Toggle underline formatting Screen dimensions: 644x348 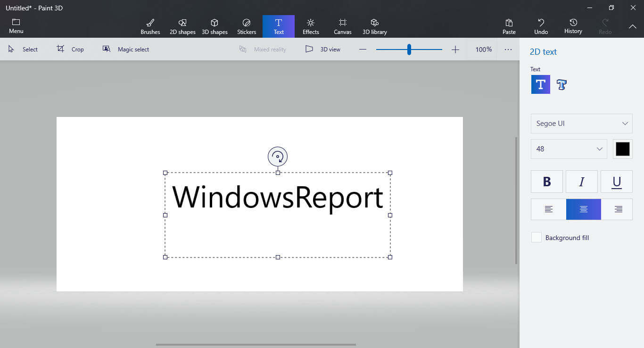pyautogui.click(x=617, y=182)
